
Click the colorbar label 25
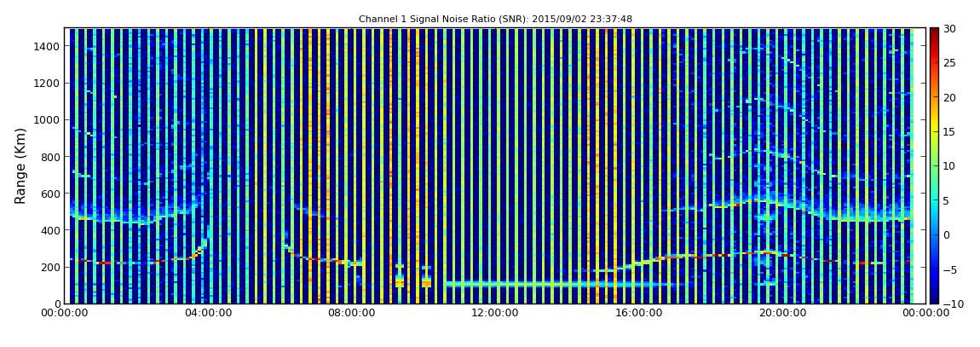(x=950, y=62)
